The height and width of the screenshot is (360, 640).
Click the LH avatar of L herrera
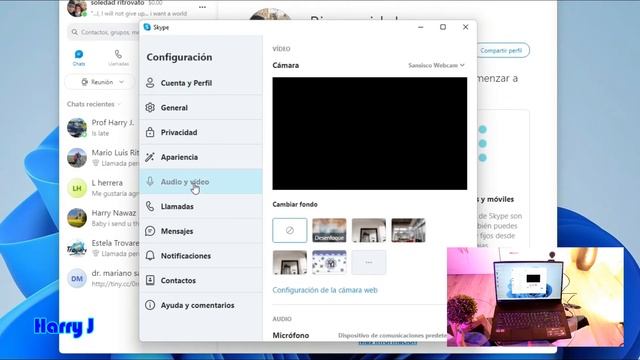77,188
